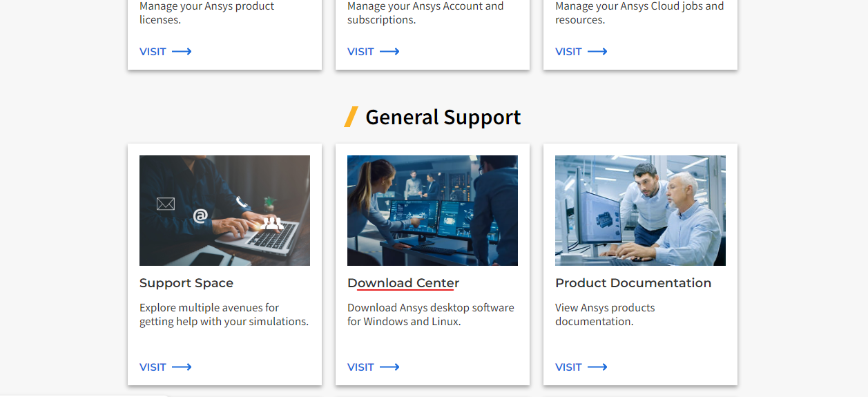Click the arrow icon in the Download Center card
This screenshot has width=868, height=397.
(389, 367)
